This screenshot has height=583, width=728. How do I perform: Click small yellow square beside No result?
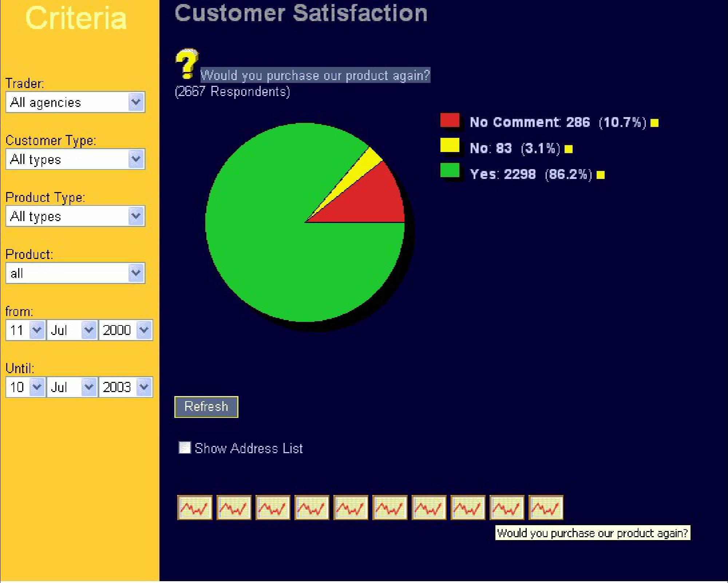(569, 149)
